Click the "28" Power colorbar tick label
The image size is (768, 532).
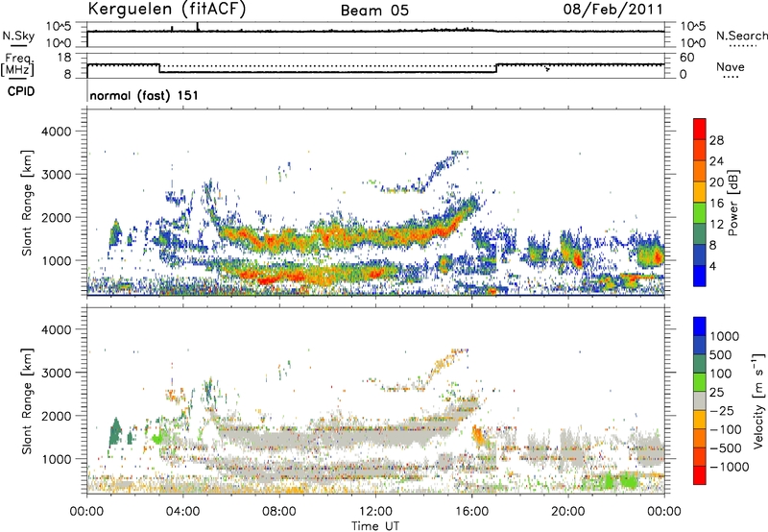(716, 140)
